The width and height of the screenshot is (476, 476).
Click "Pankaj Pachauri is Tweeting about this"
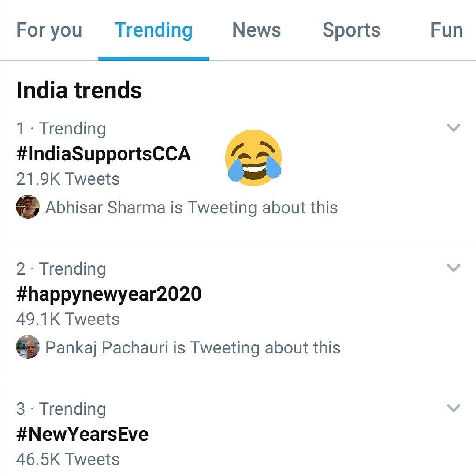[x=193, y=348]
